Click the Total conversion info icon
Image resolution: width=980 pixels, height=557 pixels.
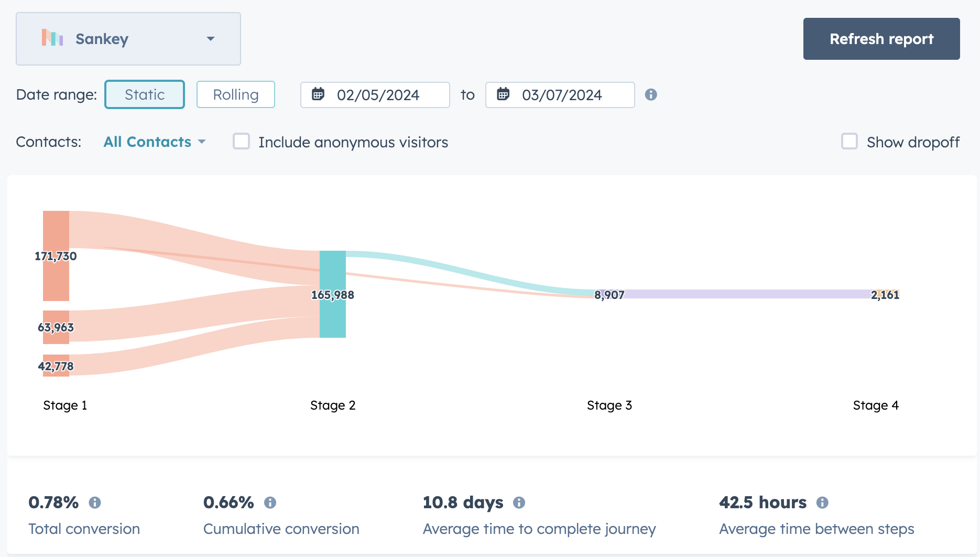[95, 502]
